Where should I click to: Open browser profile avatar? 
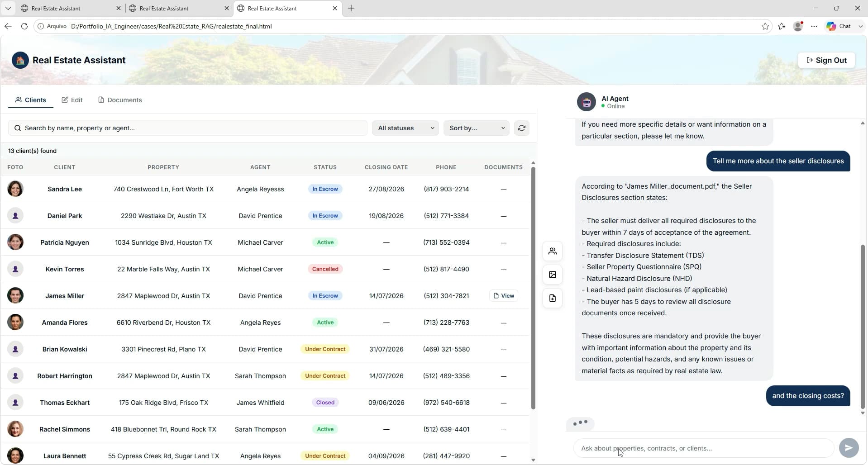798,26
